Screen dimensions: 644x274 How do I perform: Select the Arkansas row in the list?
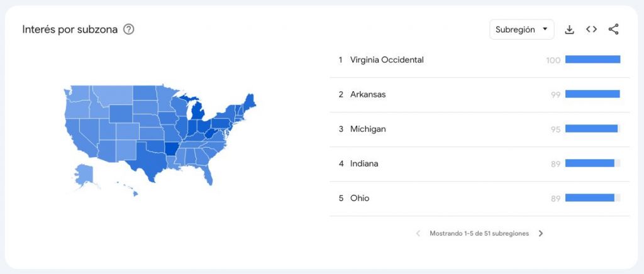coord(479,95)
